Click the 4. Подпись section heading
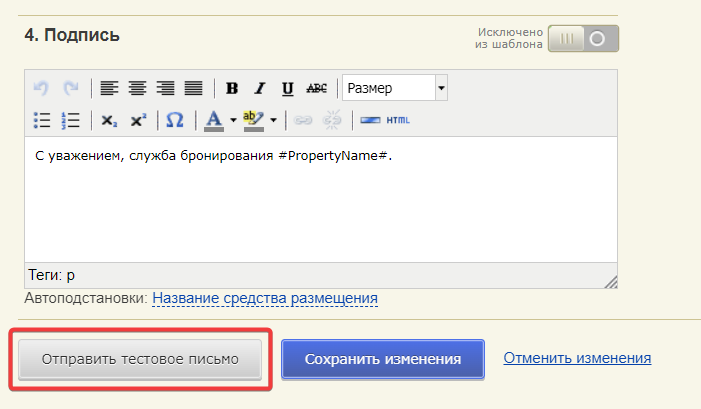Viewport: 701px width, 409px height. pyautogui.click(x=72, y=35)
